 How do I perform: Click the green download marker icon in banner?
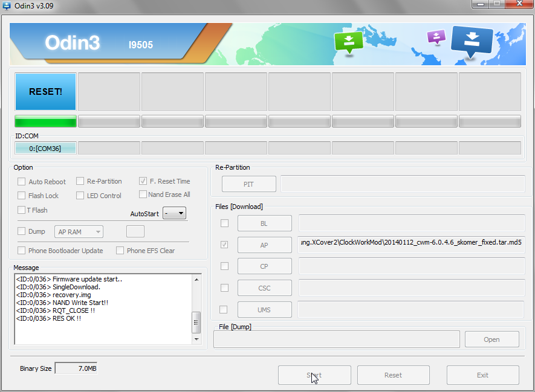click(348, 42)
